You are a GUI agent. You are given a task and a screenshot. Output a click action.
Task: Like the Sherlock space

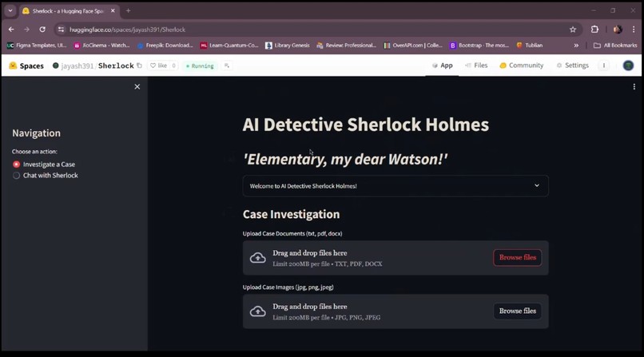(x=158, y=65)
